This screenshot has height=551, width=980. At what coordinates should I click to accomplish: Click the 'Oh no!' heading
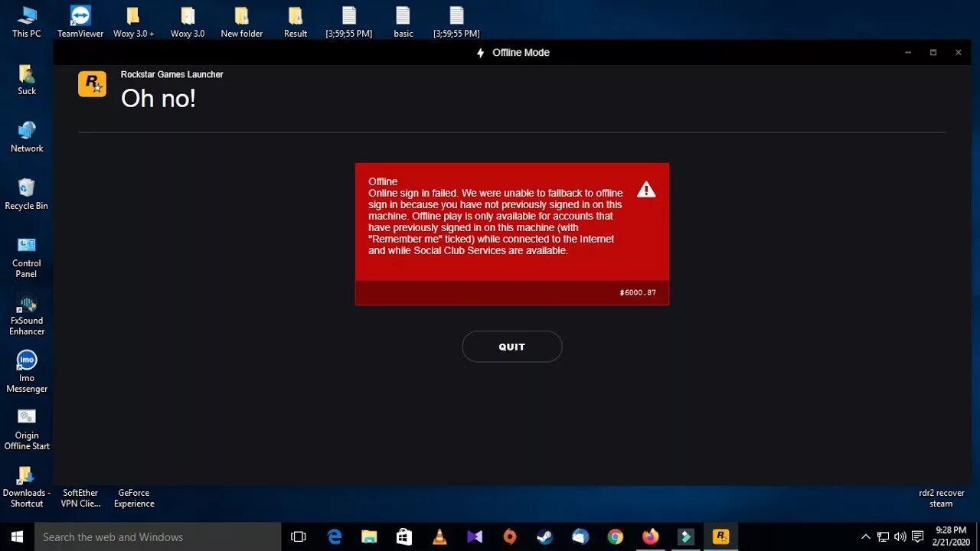tap(158, 98)
